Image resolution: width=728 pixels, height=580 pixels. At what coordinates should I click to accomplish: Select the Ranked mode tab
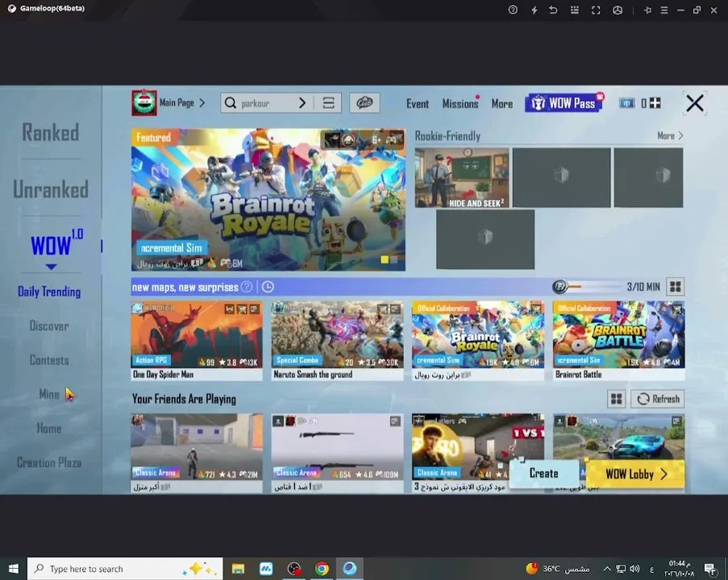pyautogui.click(x=51, y=133)
